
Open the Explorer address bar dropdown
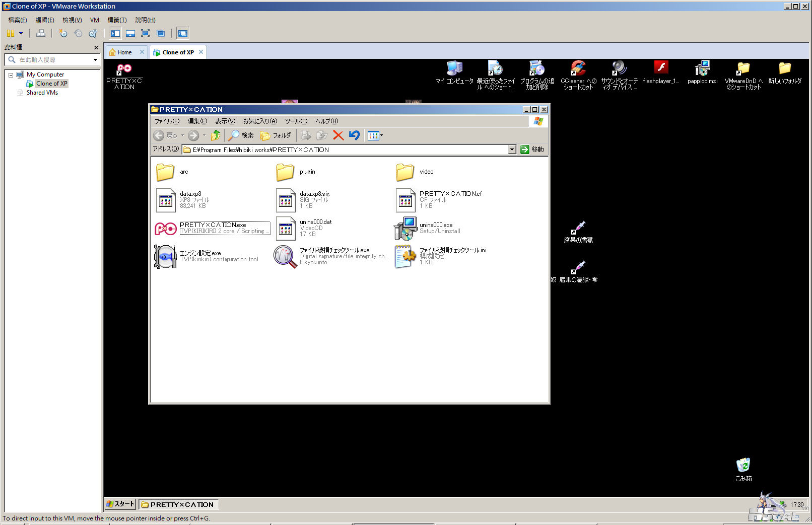(x=512, y=149)
